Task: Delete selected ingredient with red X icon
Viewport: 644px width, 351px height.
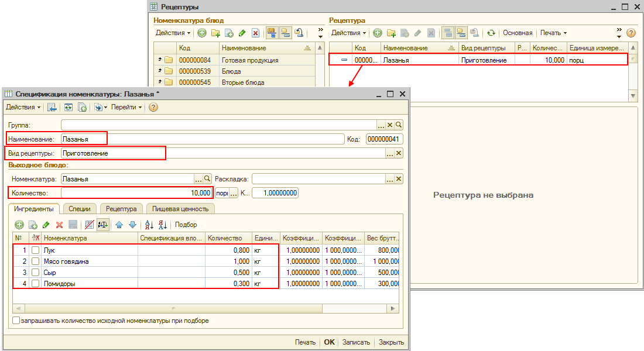Action: click(59, 225)
